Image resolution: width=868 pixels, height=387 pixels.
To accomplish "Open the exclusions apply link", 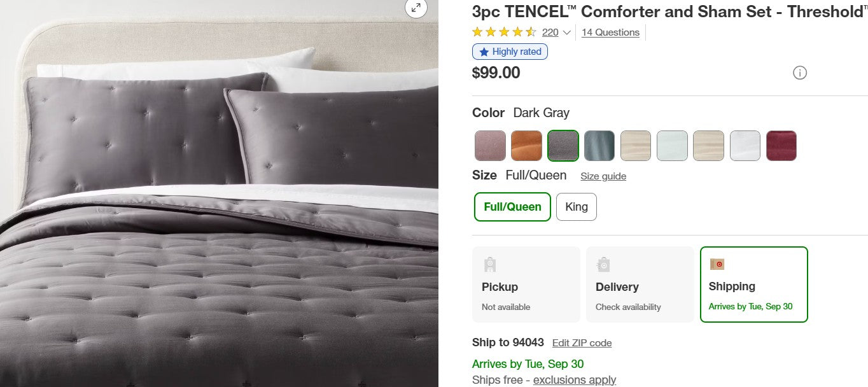I will [x=574, y=379].
